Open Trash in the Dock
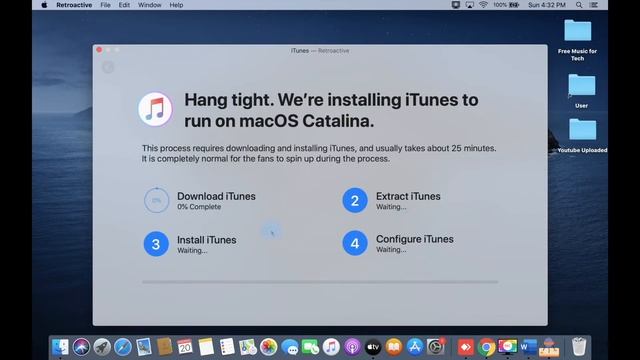Viewport: 640px width, 360px height. pyautogui.click(x=579, y=347)
